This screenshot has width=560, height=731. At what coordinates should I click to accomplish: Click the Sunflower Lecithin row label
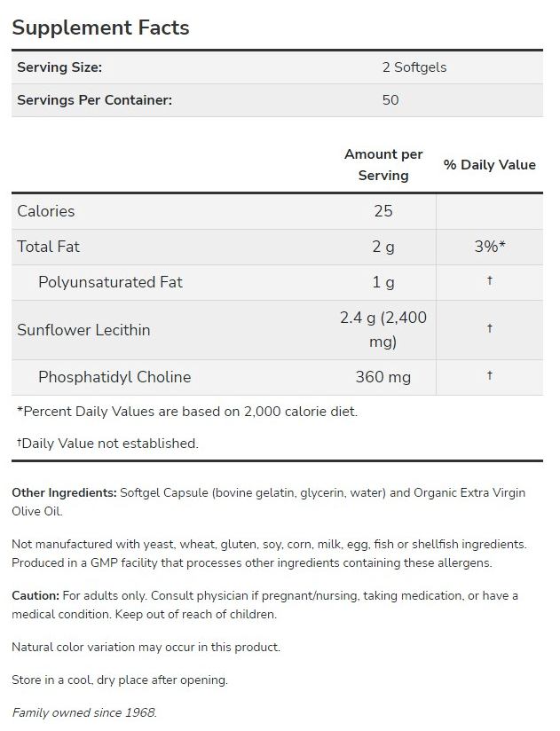coord(83,330)
